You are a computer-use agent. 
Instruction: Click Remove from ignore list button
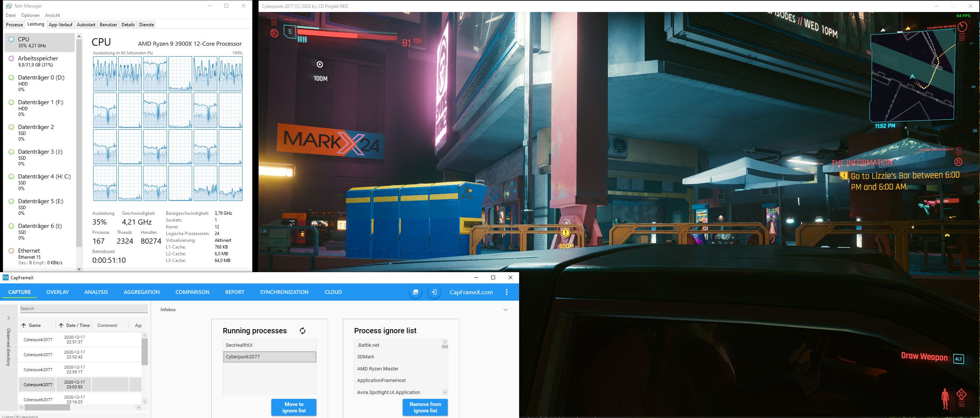(425, 407)
